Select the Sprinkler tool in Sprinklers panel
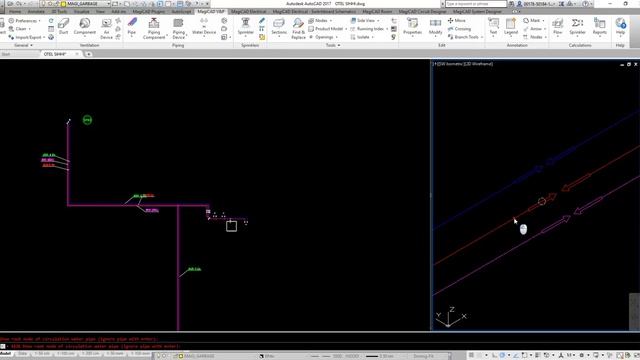 click(245, 27)
